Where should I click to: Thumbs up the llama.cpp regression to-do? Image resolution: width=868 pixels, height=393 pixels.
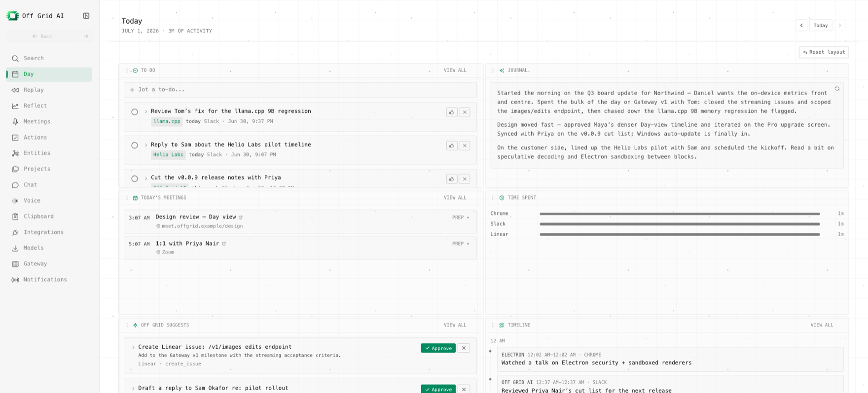click(452, 112)
